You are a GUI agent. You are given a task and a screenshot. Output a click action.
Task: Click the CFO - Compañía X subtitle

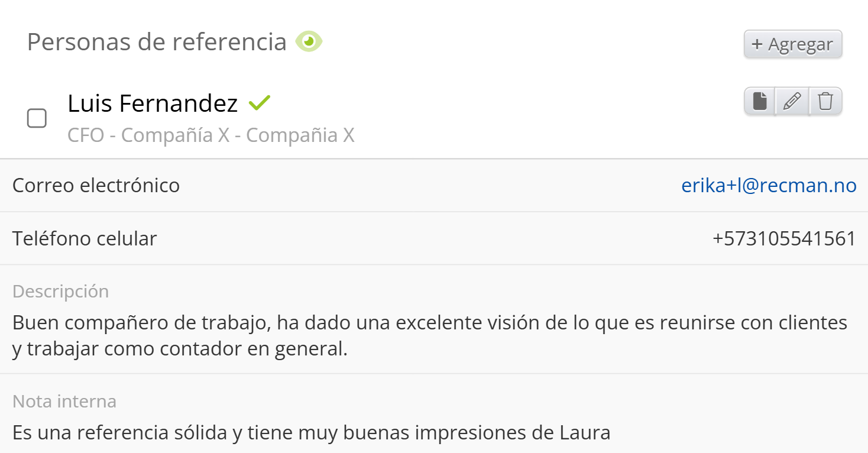point(210,135)
